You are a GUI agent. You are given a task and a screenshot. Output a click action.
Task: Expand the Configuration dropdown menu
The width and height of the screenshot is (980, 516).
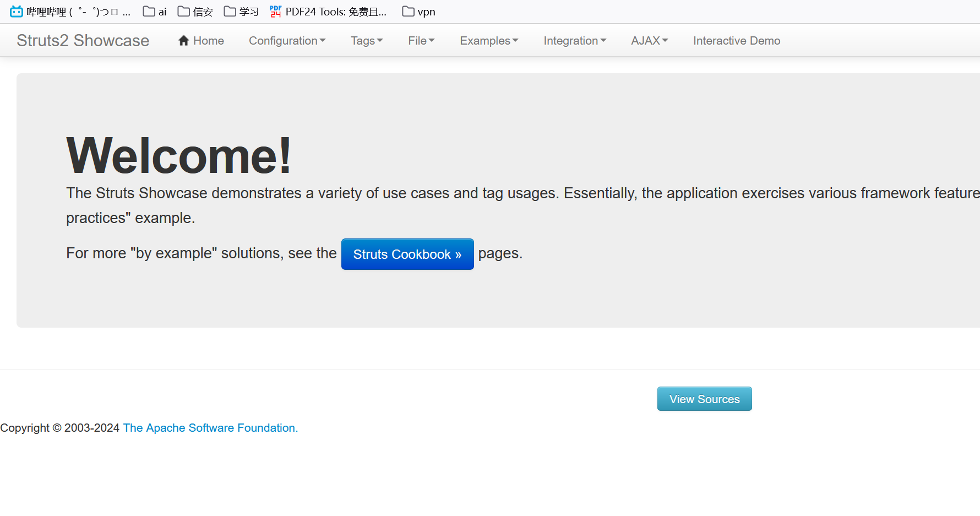point(287,41)
